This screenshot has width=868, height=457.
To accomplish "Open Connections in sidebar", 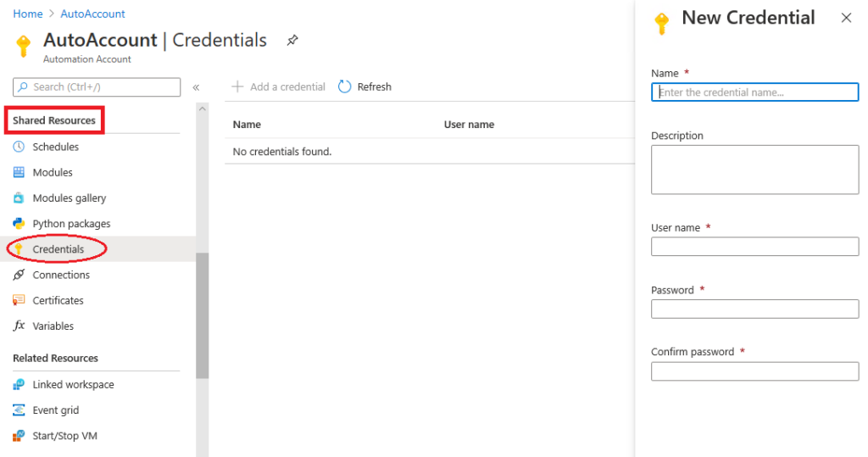I will coord(61,275).
